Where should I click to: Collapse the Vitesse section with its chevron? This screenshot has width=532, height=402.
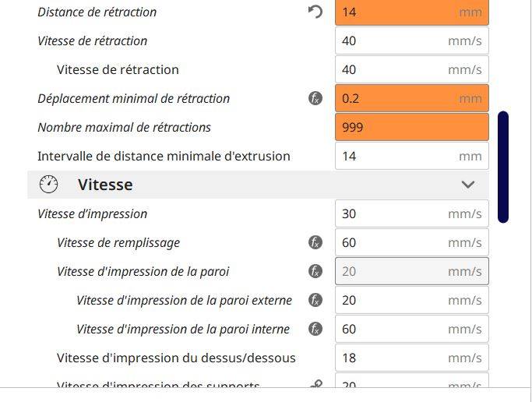[468, 185]
